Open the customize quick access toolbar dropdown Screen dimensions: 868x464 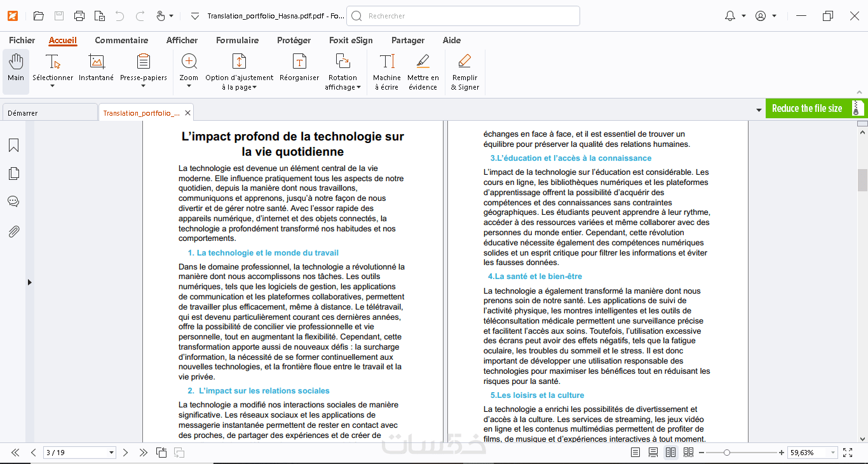[194, 16]
